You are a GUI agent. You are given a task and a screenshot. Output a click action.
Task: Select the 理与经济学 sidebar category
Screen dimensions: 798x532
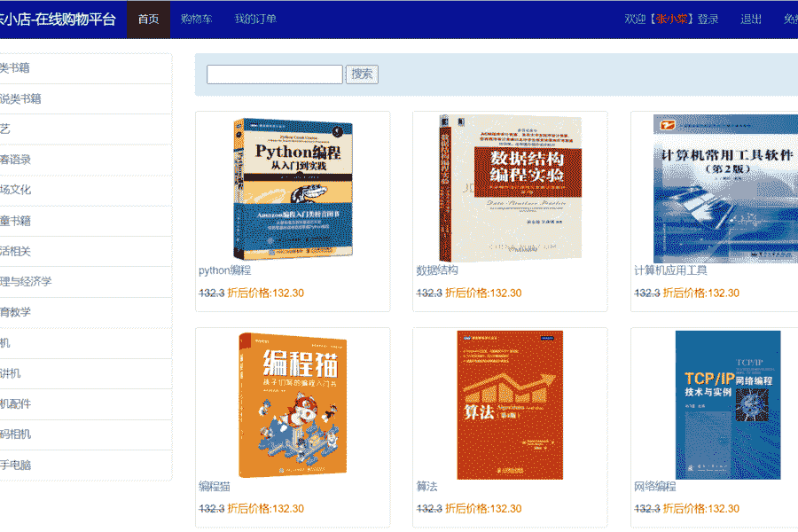pyautogui.click(x=85, y=282)
